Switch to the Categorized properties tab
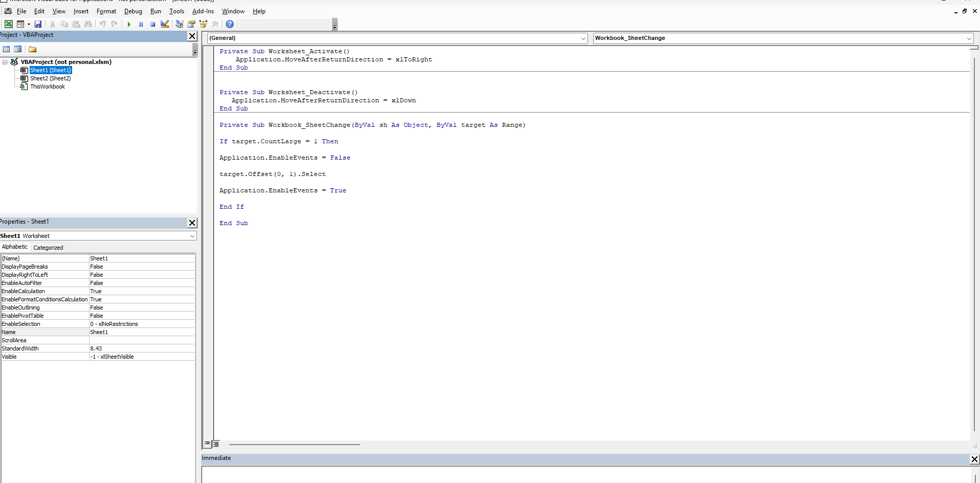The height and width of the screenshot is (483, 980). tap(49, 248)
